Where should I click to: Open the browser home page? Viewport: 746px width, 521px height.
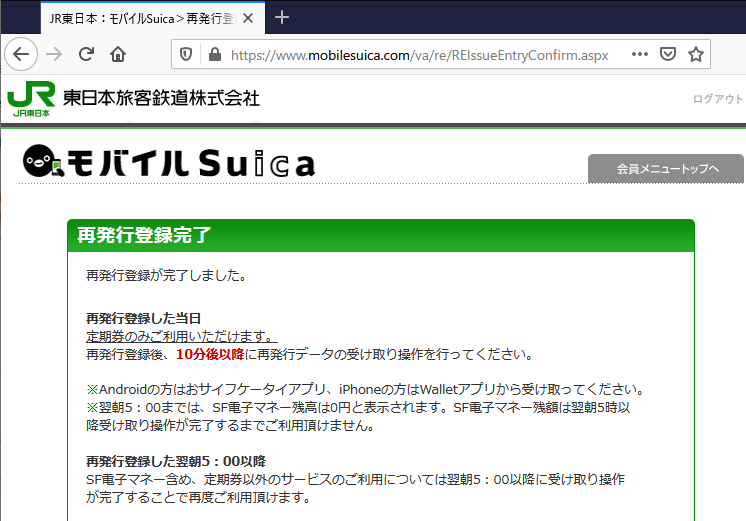118,54
